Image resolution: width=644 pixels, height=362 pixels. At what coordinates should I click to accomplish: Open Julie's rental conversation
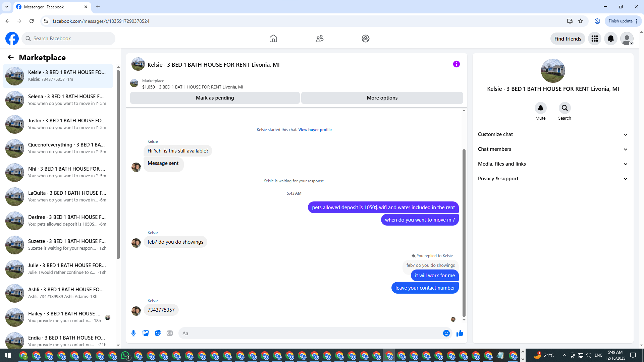pyautogui.click(x=58, y=269)
